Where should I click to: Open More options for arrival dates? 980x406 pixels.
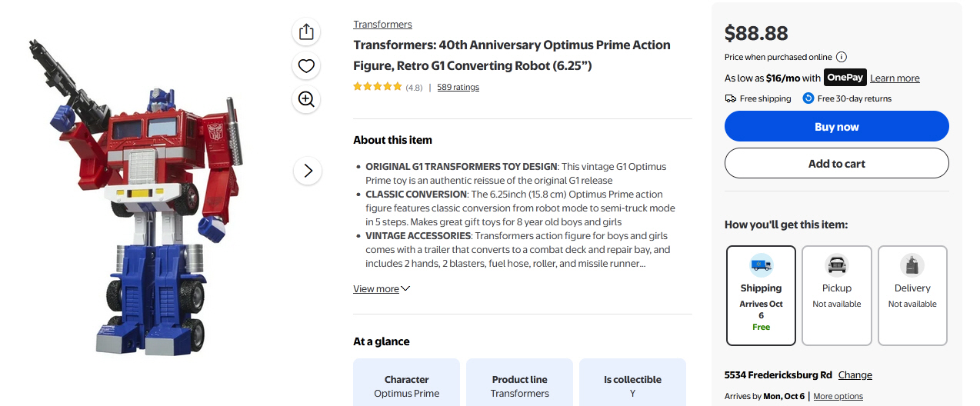(838, 397)
